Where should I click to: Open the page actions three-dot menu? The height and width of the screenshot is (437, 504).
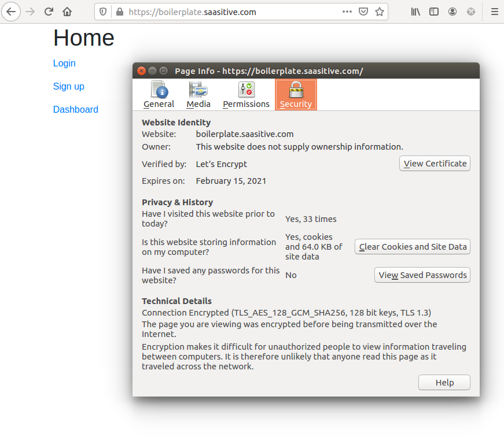pos(347,12)
